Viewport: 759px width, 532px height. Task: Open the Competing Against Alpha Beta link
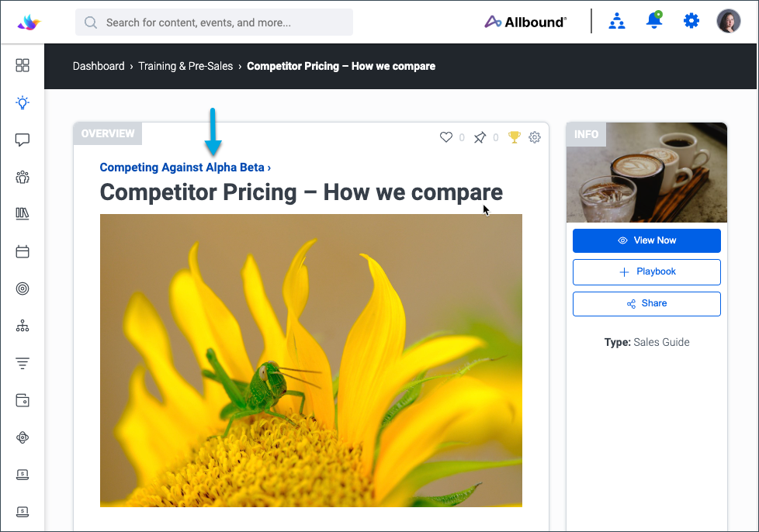tap(185, 168)
